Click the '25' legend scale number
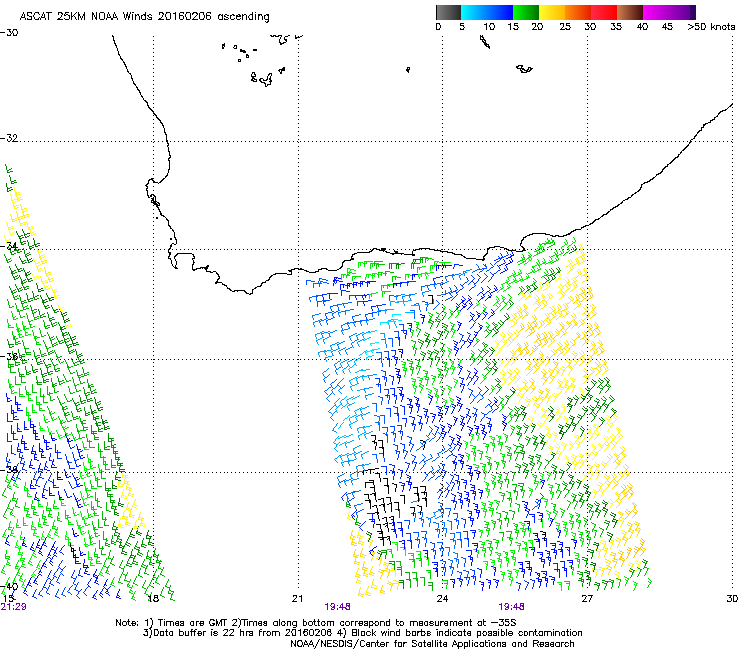Viewport: 740px width, 650px height. (x=565, y=27)
